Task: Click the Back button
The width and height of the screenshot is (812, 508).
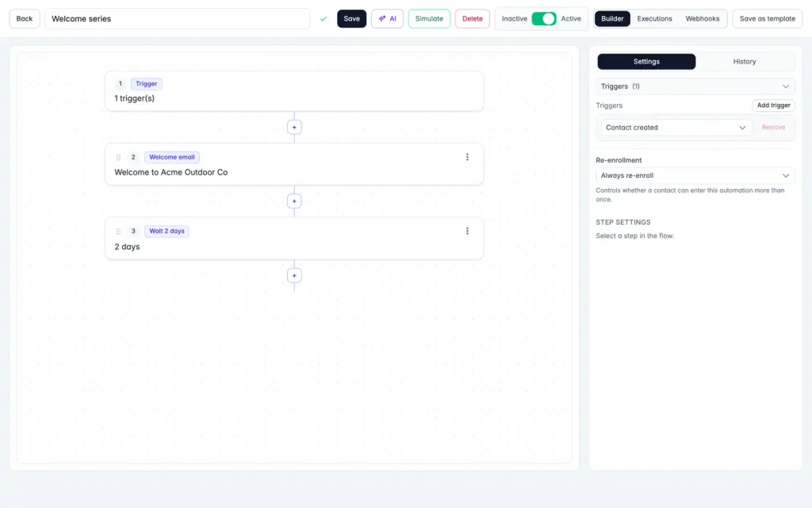Action: coord(25,19)
